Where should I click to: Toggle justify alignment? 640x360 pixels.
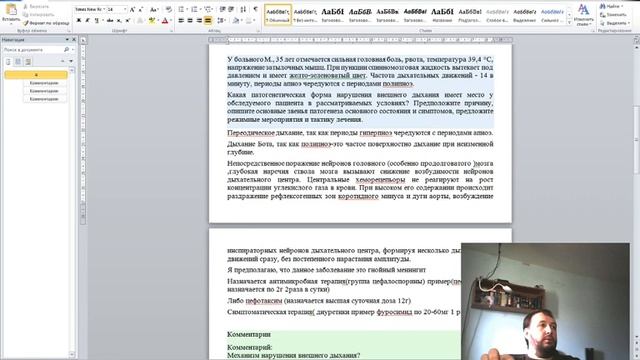208,20
